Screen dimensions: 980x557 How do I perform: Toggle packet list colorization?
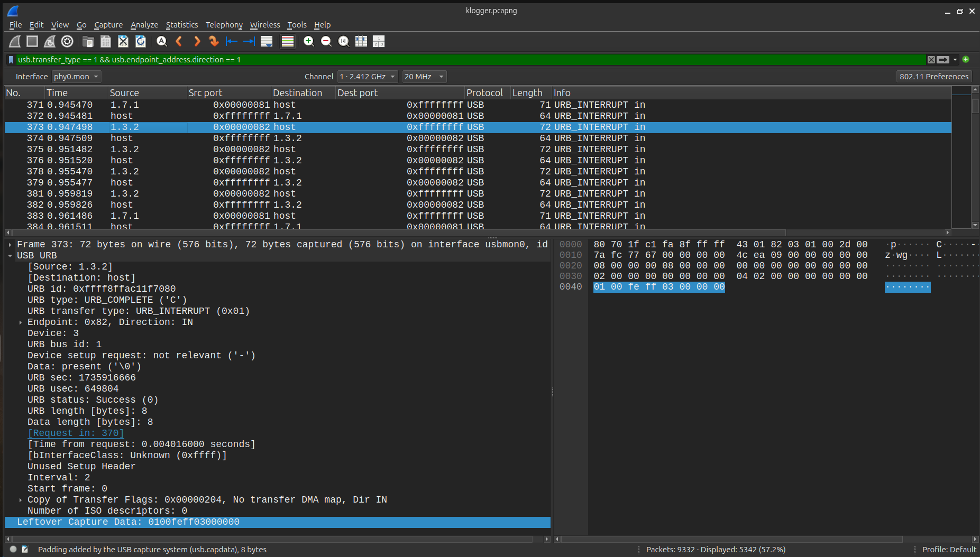coord(288,41)
